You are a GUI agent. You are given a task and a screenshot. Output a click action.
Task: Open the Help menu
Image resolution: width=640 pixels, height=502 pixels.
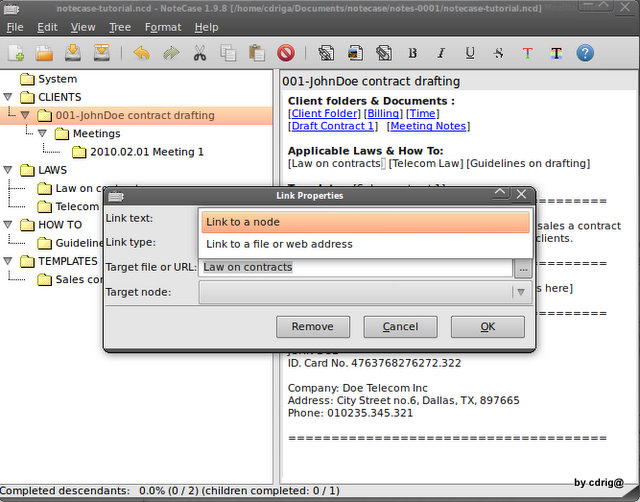(207, 27)
